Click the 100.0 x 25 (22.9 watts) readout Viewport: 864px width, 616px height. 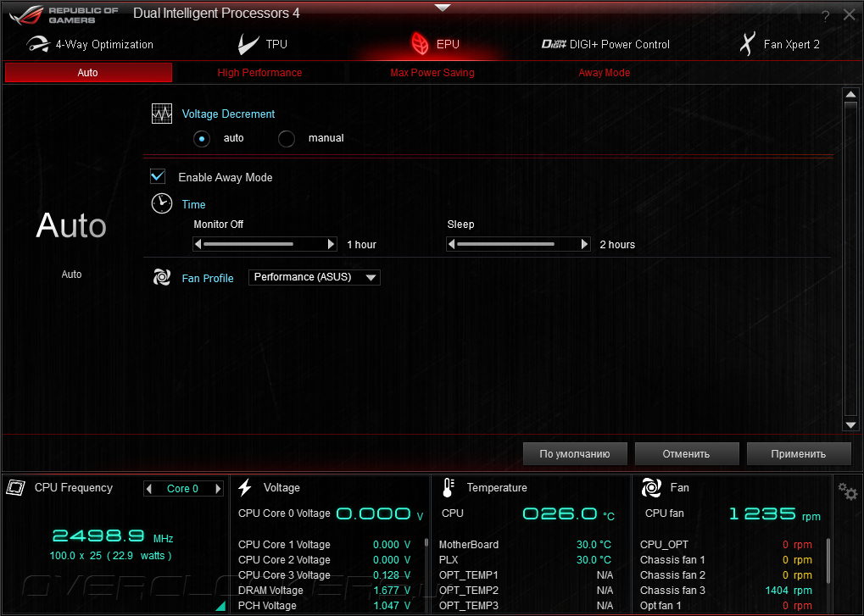point(111,556)
